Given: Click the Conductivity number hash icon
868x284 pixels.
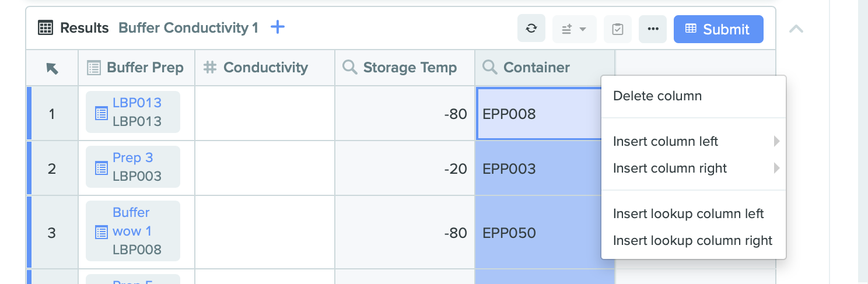Looking at the screenshot, I should [x=210, y=68].
